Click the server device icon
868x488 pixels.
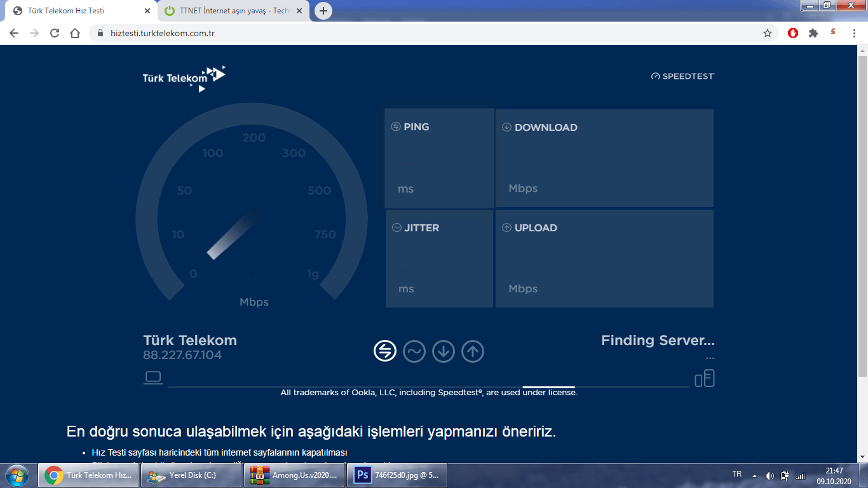coord(705,378)
